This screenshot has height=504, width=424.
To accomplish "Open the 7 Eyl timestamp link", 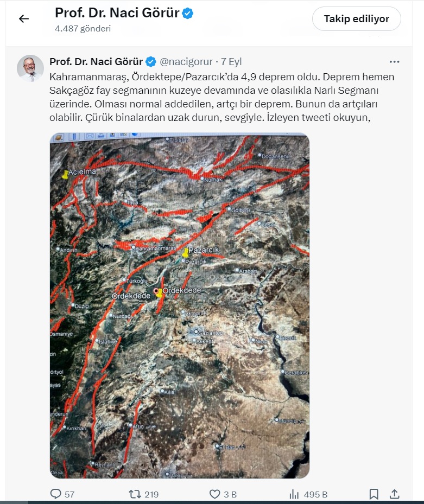I will [231, 62].
